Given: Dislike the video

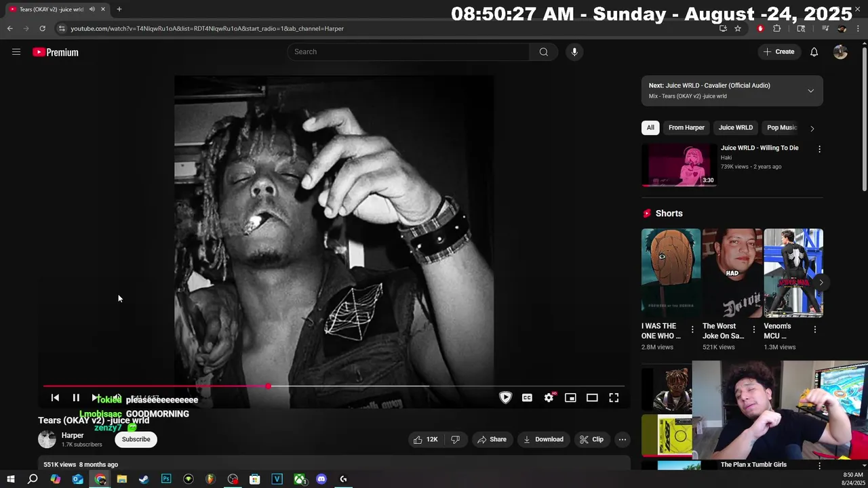Looking at the screenshot, I should (x=456, y=439).
